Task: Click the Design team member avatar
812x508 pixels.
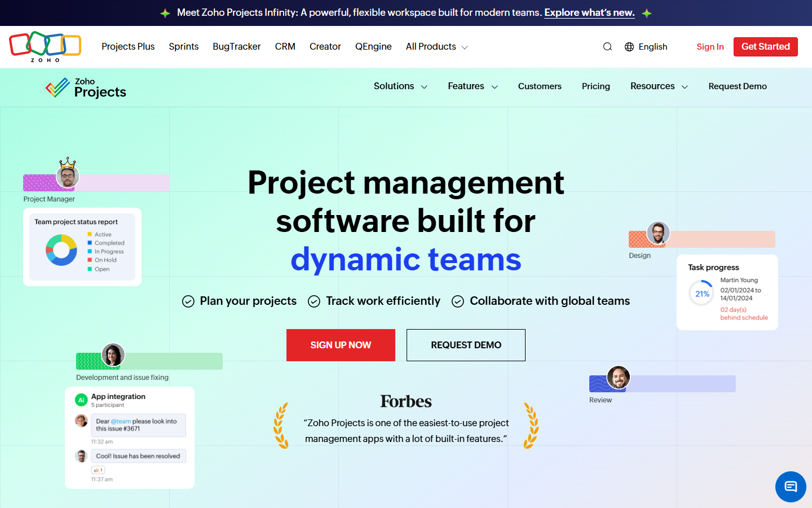Action: (x=658, y=233)
